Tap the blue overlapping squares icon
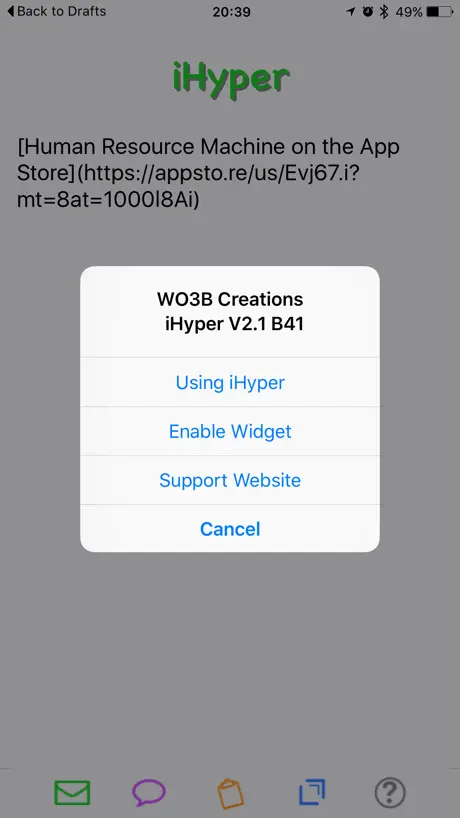460x818 pixels. pyautogui.click(x=312, y=792)
